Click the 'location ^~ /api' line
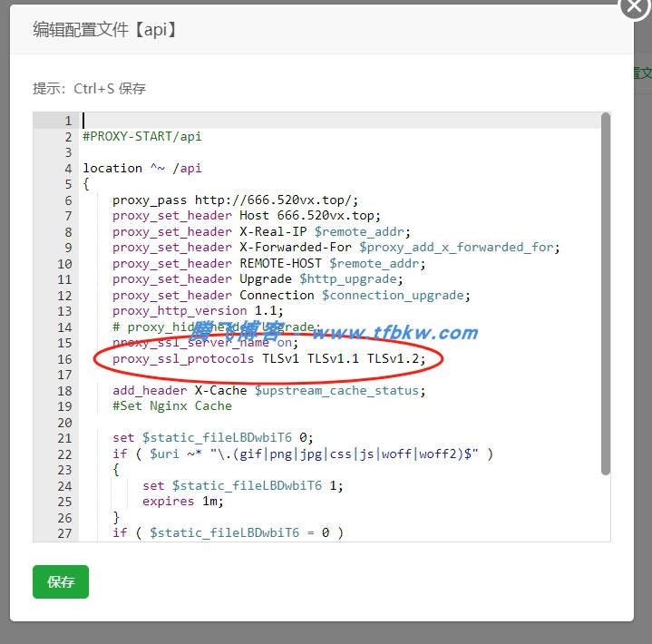This screenshot has height=644, width=652. coord(142,168)
